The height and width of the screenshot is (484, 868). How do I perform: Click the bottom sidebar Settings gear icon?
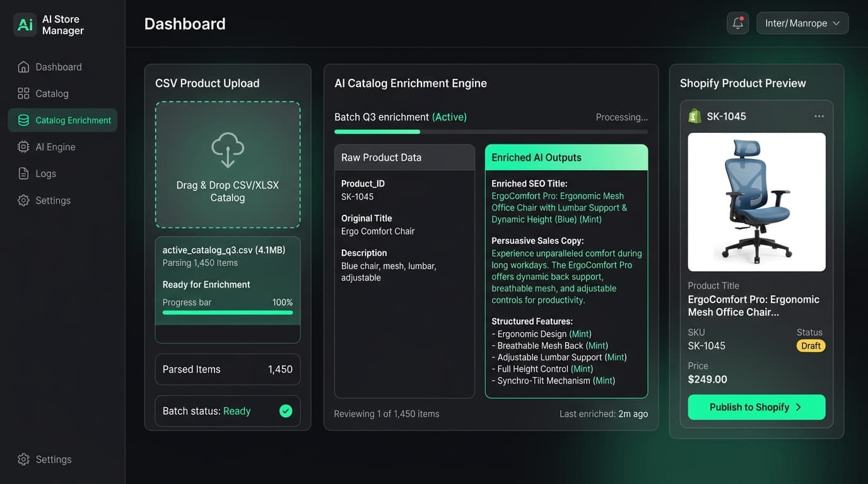(x=23, y=459)
